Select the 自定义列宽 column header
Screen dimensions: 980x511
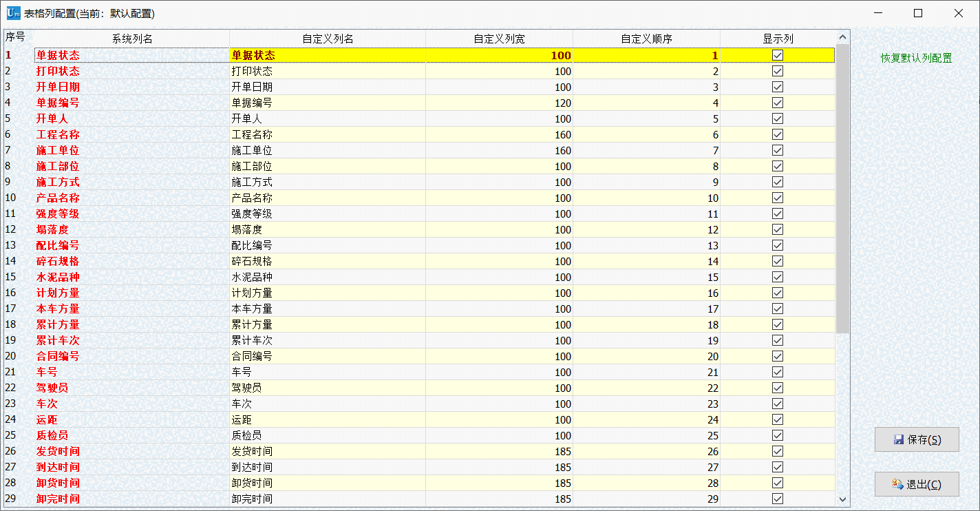[x=499, y=39]
